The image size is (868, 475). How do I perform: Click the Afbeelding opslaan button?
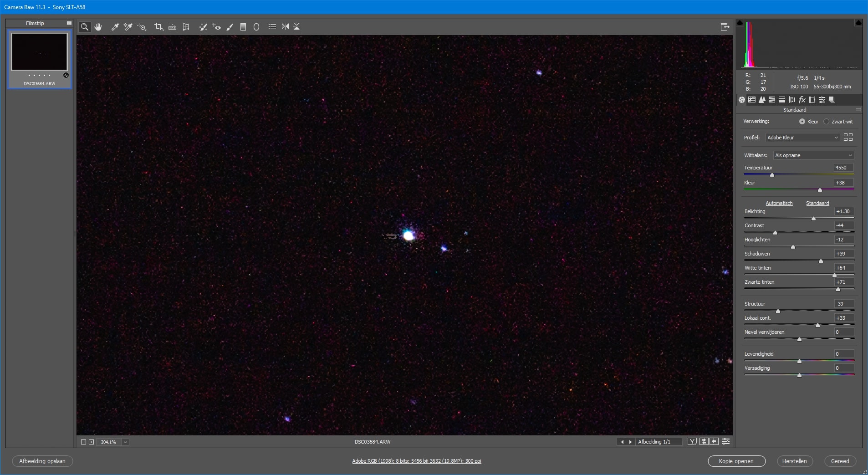pyautogui.click(x=42, y=461)
